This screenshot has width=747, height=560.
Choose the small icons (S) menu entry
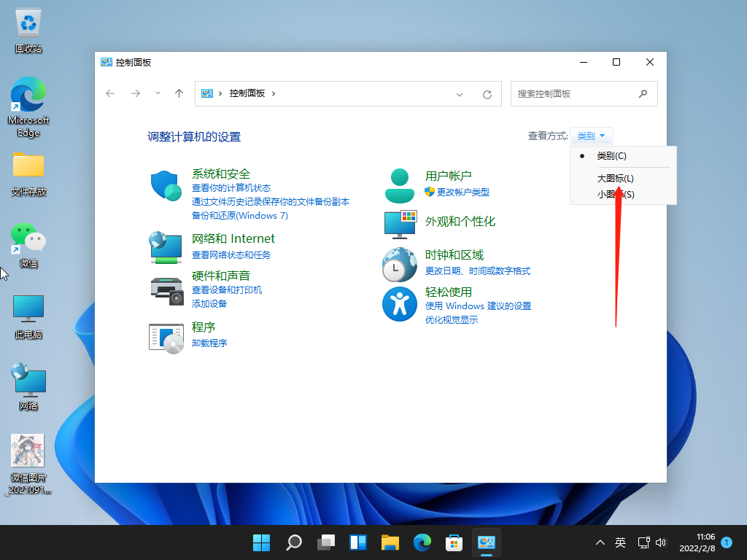[x=615, y=195]
